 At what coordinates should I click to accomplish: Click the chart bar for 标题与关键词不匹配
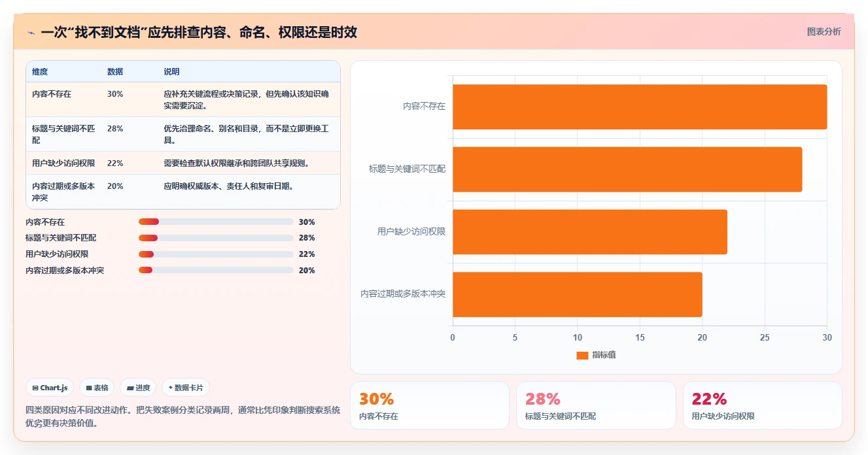coord(627,169)
